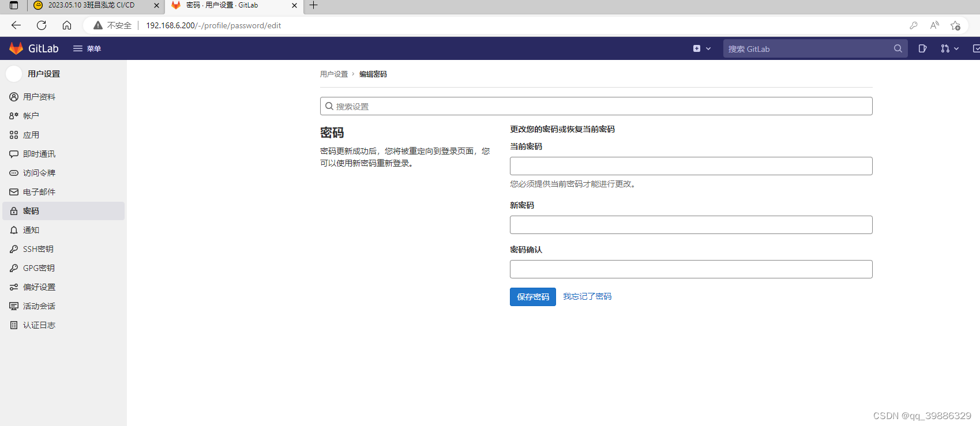Click the GitLab fox logo
This screenshot has height=426, width=980.
point(16,48)
